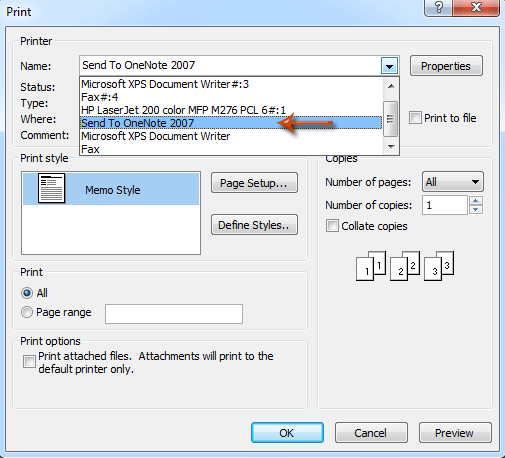Enable the Print to file checkbox

[415, 118]
